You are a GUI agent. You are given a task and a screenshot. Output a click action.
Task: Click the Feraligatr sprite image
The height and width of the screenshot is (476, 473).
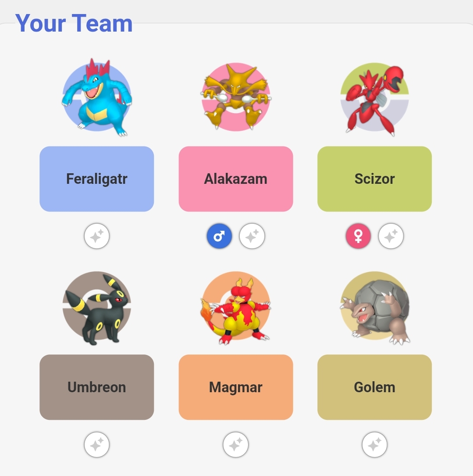coord(97,97)
